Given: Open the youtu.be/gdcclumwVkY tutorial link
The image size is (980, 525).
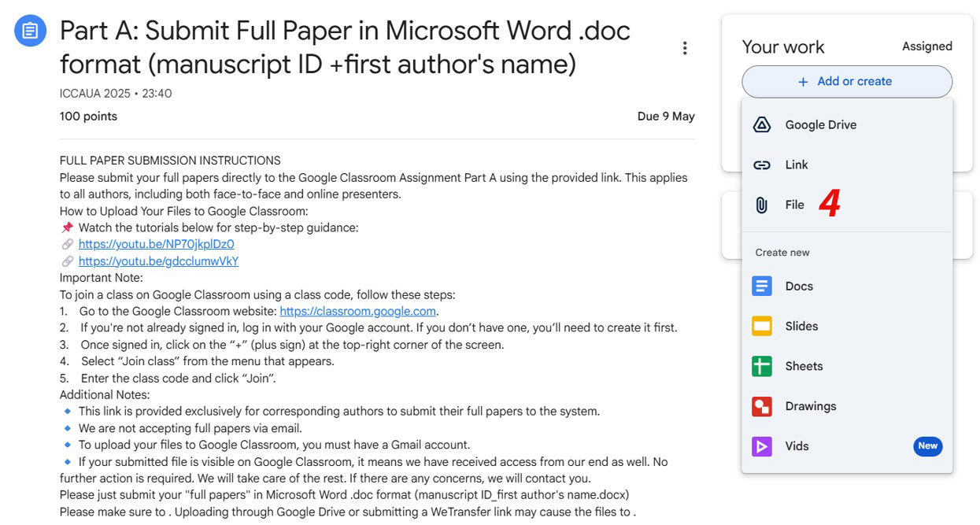Looking at the screenshot, I should tap(158, 261).
